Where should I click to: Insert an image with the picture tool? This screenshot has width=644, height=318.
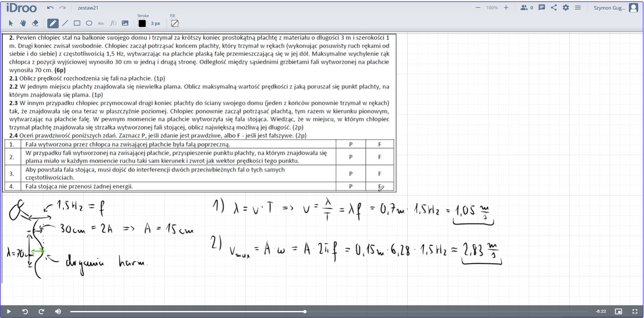[x=125, y=23]
